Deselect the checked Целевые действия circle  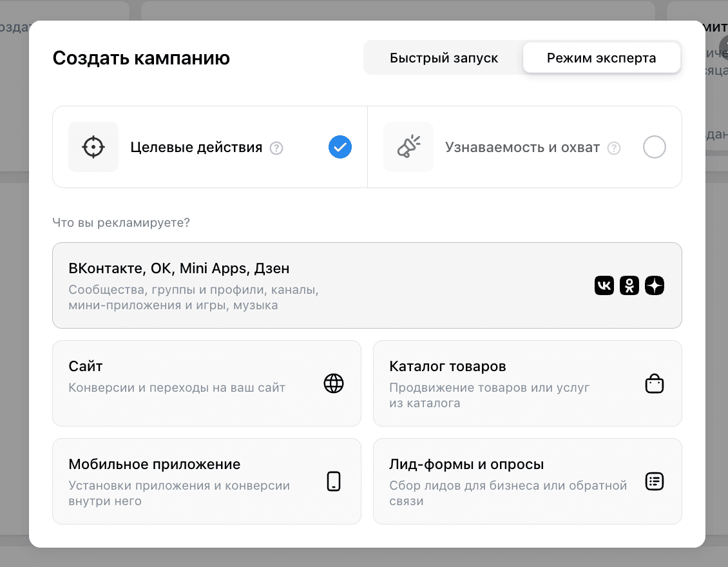pos(340,147)
